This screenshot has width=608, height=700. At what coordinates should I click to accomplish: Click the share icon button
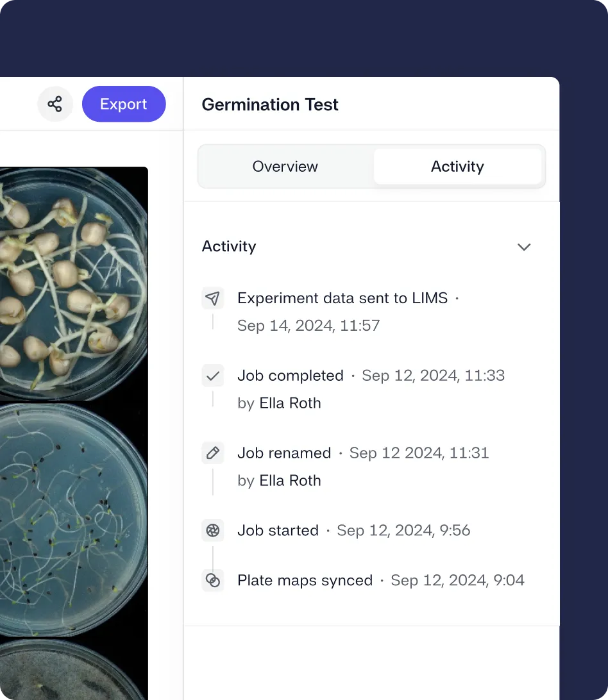[55, 104]
